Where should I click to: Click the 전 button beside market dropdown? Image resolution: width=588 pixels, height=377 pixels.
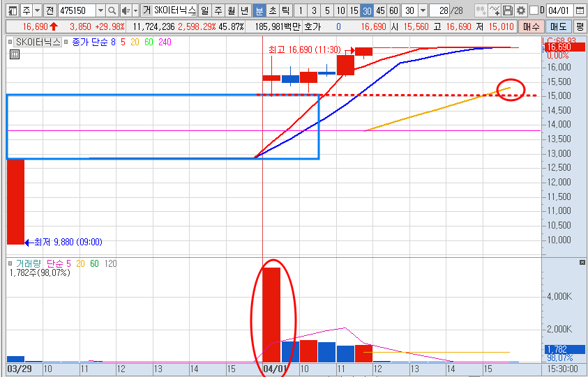pyautogui.click(x=50, y=10)
